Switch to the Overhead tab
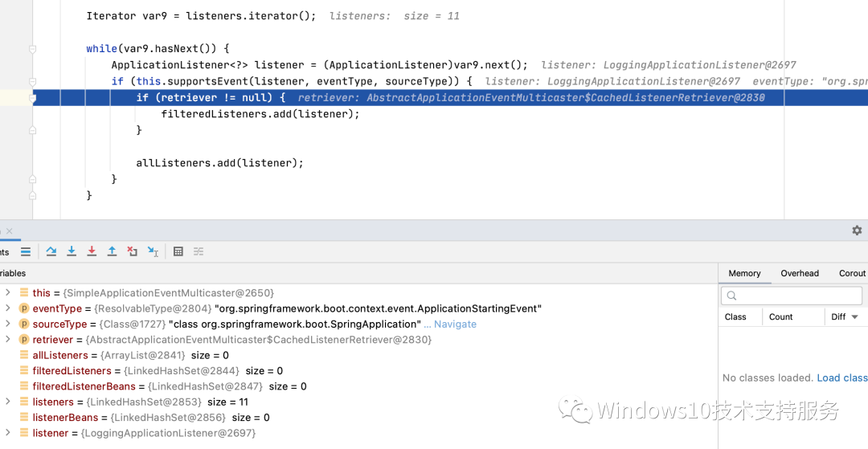 [x=800, y=273]
